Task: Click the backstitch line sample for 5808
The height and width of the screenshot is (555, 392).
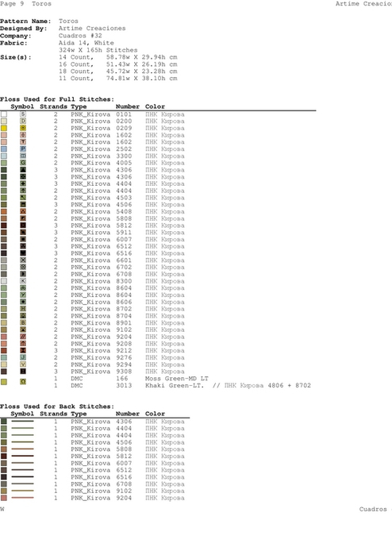Action: [x=22, y=449]
